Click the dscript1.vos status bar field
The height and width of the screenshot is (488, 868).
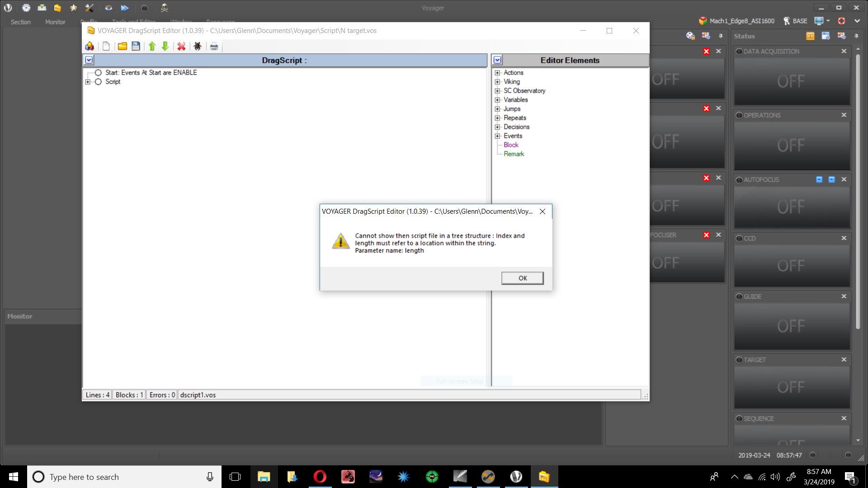click(x=409, y=395)
